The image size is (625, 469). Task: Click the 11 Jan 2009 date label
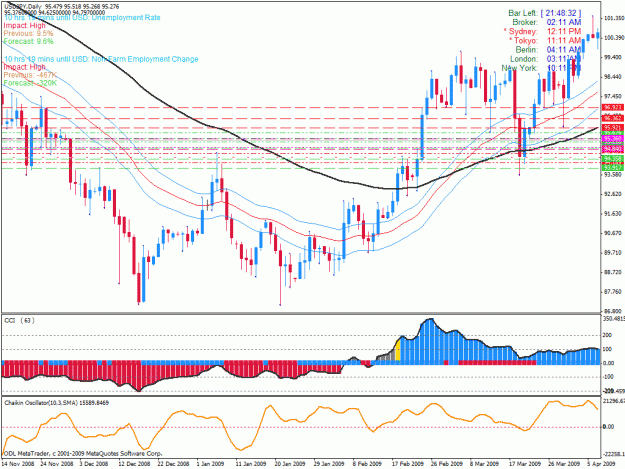click(251, 464)
